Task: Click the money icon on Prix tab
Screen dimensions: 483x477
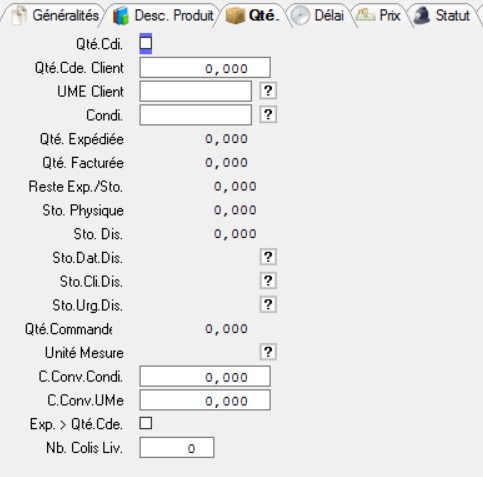Action: [366, 15]
